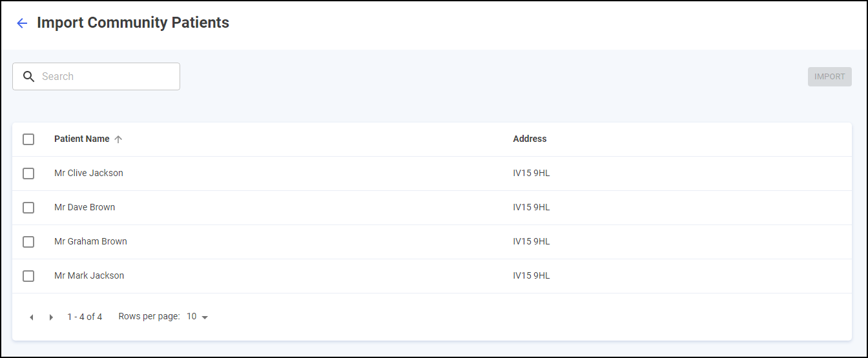868x358 pixels.
Task: Tick the Mr Graham Brown checkbox
Action: click(x=28, y=242)
